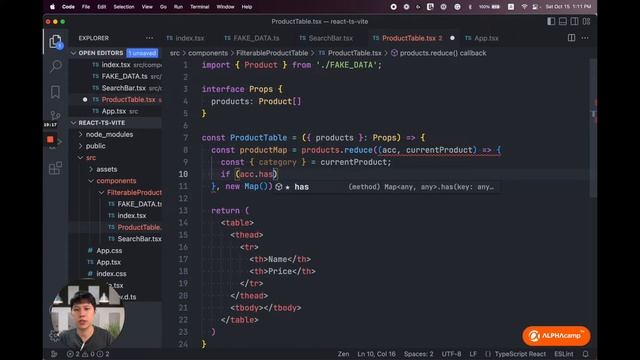Viewport: 640px width, 360px height.
Task: Click the Explorer more actions ellipsis
Action: pos(149,38)
